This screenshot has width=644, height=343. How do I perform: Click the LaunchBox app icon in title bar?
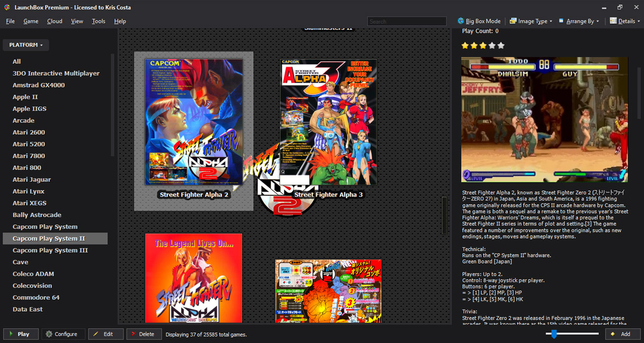pyautogui.click(x=8, y=8)
